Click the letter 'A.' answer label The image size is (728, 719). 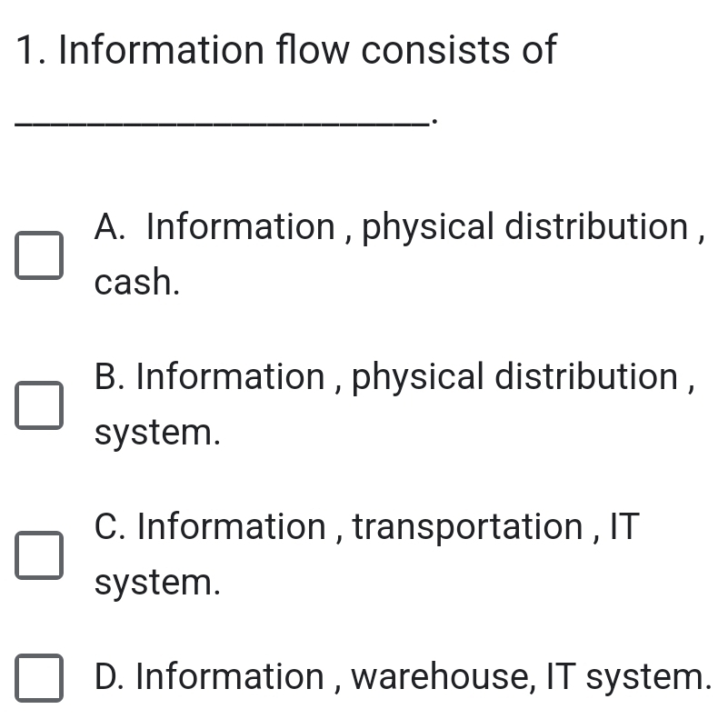112,227
